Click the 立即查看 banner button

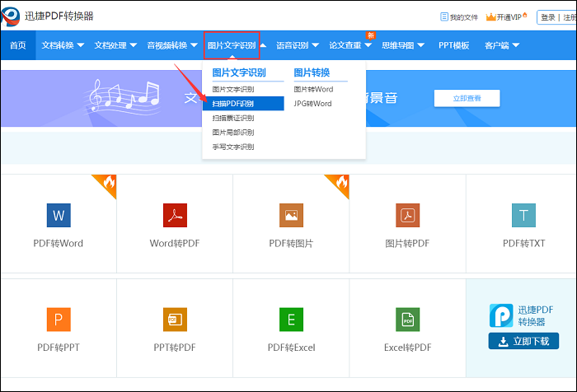pyautogui.click(x=467, y=98)
